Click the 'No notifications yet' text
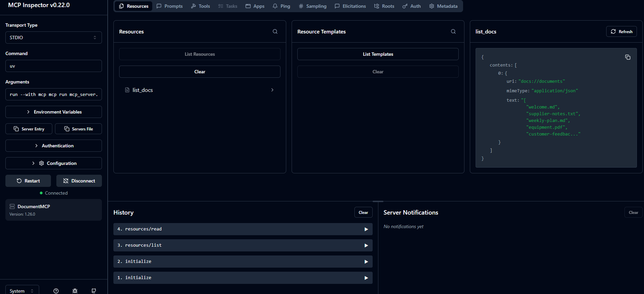Screen dimensions: 644x294 point(403,226)
